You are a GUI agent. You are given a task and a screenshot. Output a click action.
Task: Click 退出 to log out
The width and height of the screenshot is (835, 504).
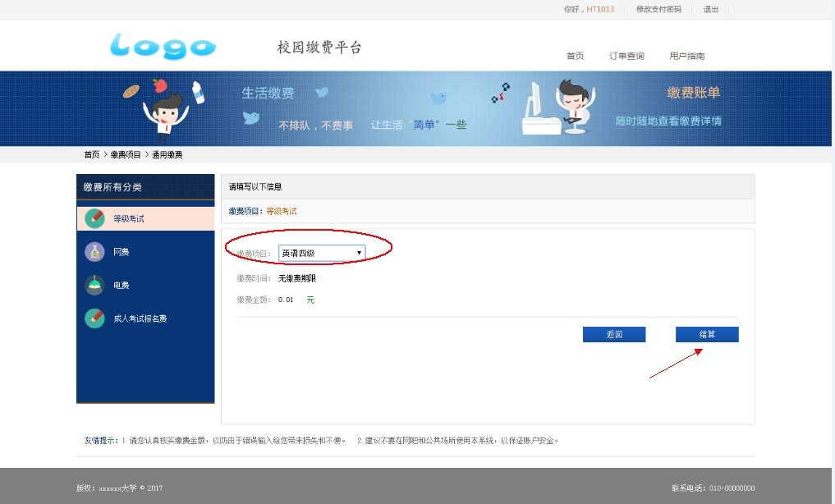(710, 9)
